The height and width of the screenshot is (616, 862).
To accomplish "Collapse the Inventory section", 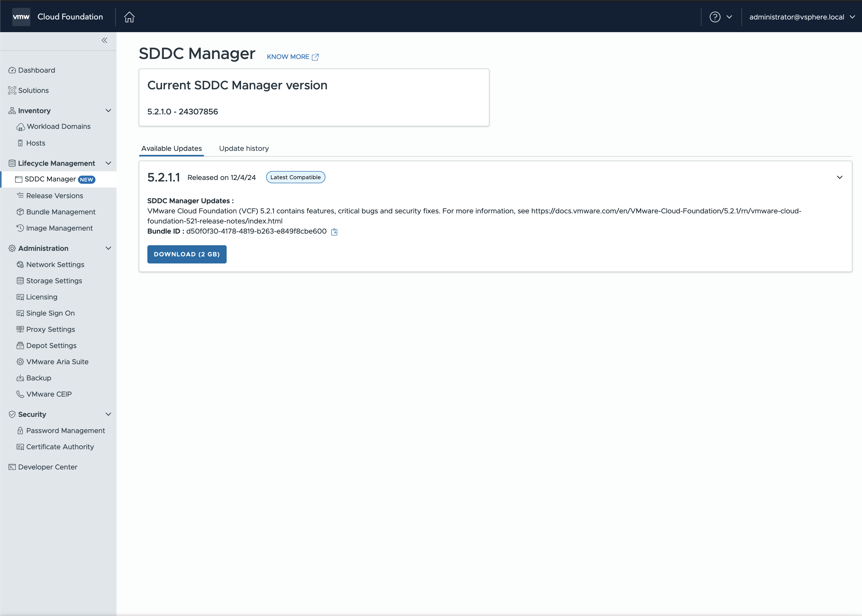I will pyautogui.click(x=108, y=110).
